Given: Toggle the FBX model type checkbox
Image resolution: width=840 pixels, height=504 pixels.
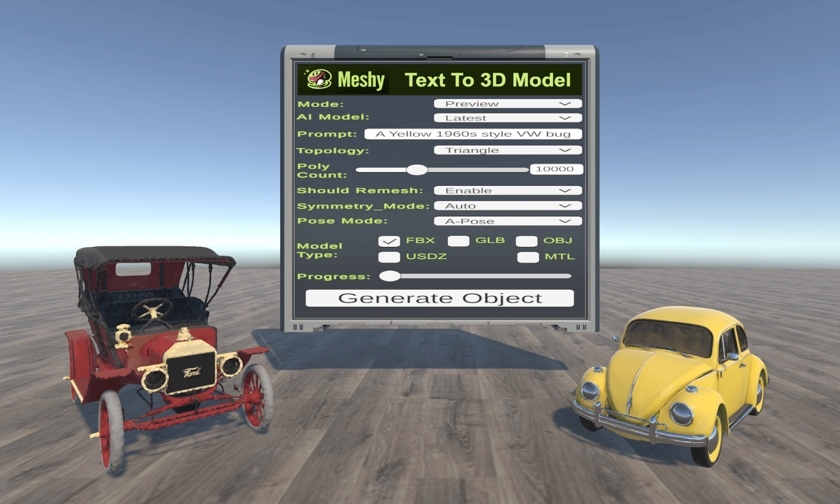Looking at the screenshot, I should click(x=389, y=241).
